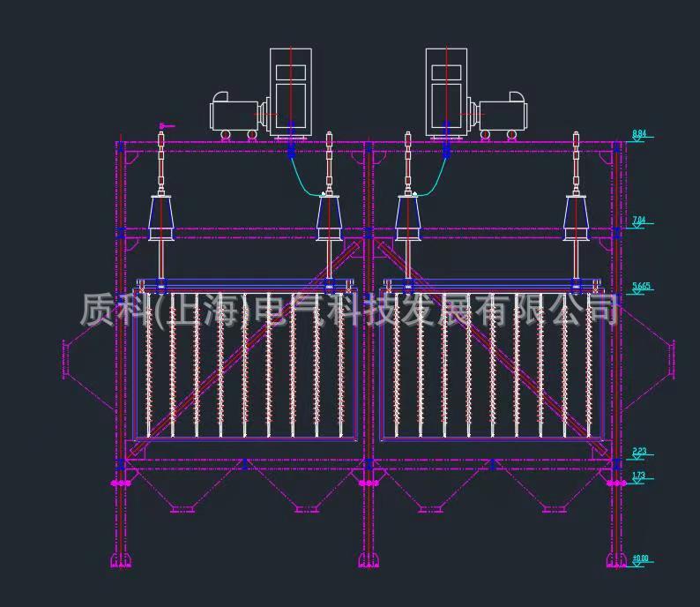Select the leftmost cone-shaped insulator
This screenshot has height=607, width=700.
click(x=161, y=218)
